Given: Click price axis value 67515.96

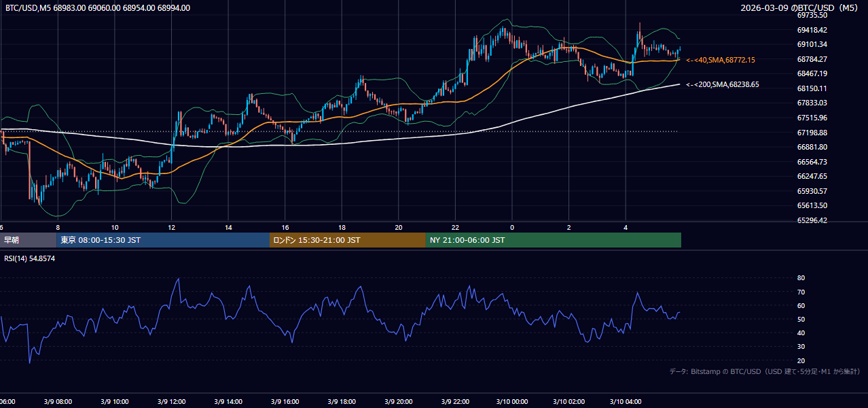Looking at the screenshot, I should pyautogui.click(x=812, y=118).
